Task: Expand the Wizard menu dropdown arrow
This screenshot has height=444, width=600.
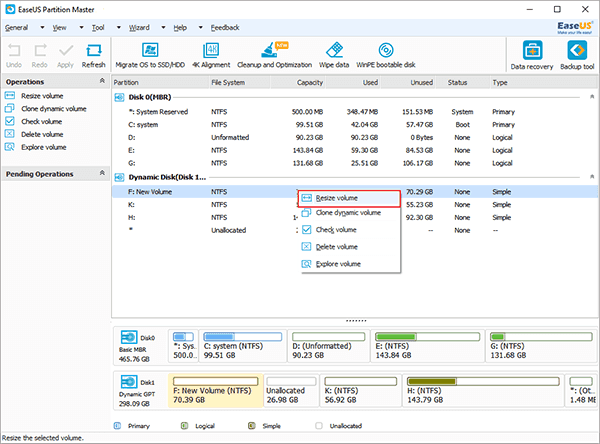Action: pyautogui.click(x=163, y=28)
